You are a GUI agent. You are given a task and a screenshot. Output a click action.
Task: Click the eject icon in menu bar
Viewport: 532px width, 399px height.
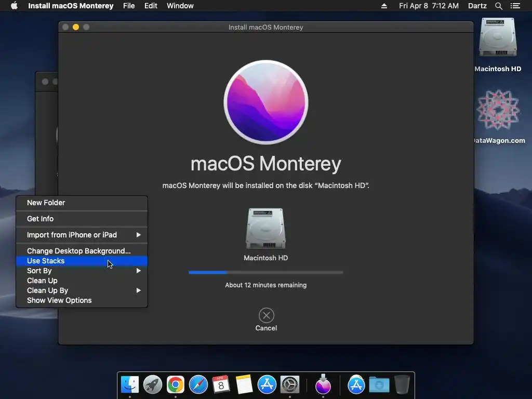point(384,6)
